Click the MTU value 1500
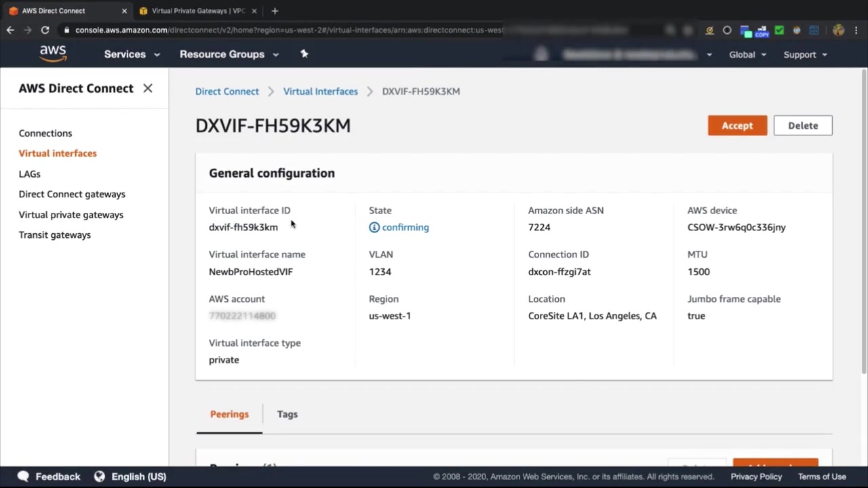This screenshot has width=868, height=488. coord(698,272)
